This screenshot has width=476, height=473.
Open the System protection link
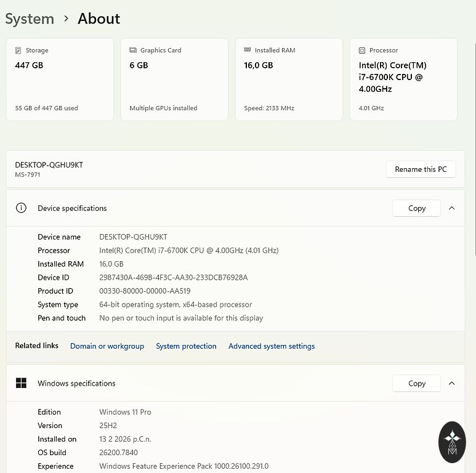tap(186, 346)
